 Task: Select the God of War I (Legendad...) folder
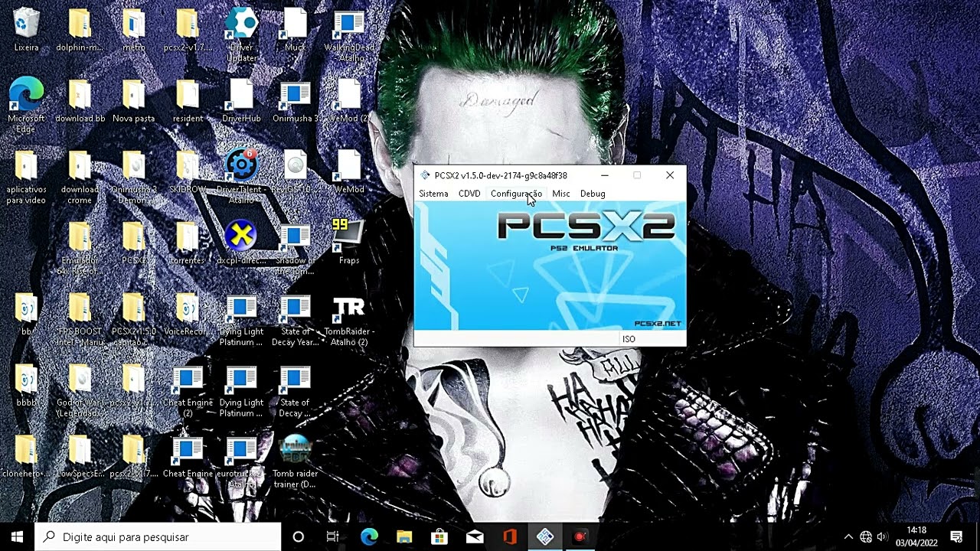pyautogui.click(x=80, y=390)
